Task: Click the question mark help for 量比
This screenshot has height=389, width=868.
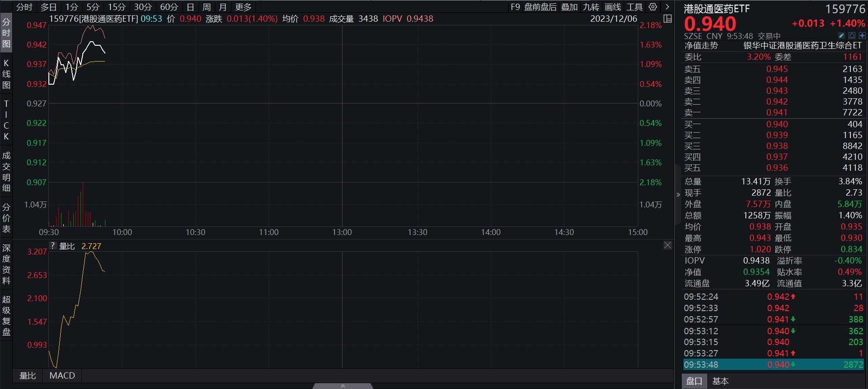Action: pos(53,246)
